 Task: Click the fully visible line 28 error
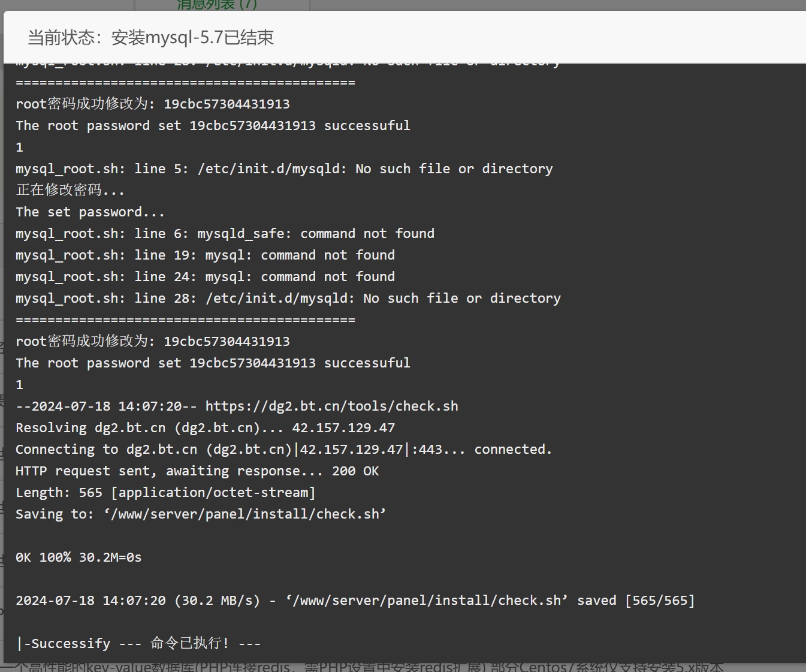coord(288,299)
